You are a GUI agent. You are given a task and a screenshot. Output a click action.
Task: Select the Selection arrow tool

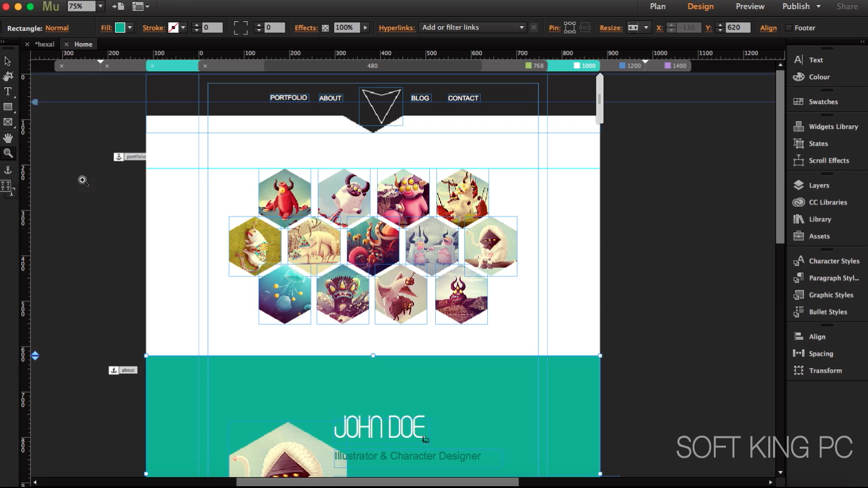pyautogui.click(x=8, y=61)
